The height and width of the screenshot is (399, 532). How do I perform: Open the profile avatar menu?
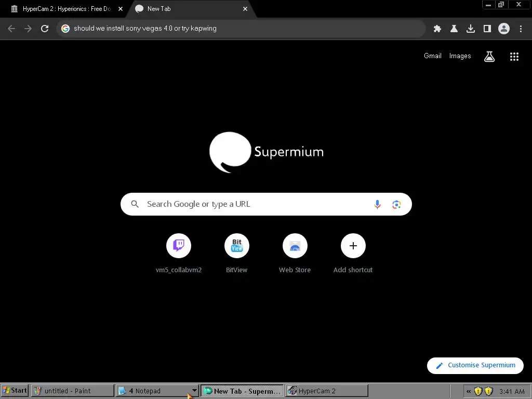tap(504, 29)
